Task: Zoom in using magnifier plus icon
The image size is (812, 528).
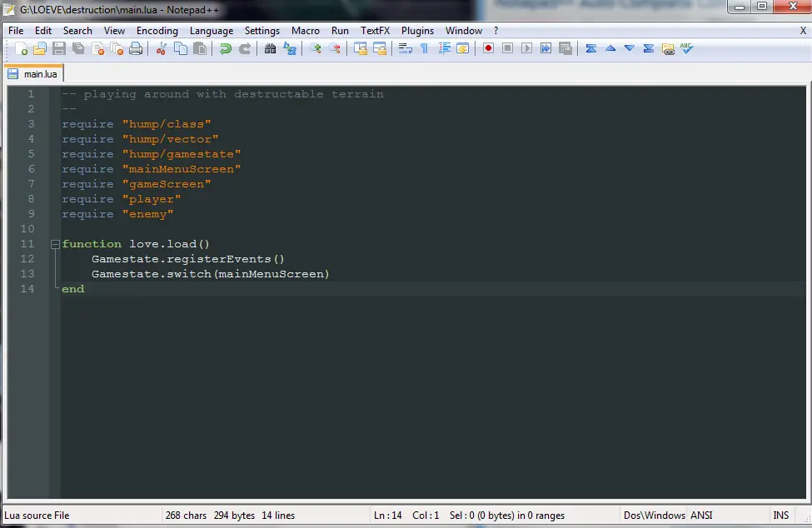Action: coord(316,48)
